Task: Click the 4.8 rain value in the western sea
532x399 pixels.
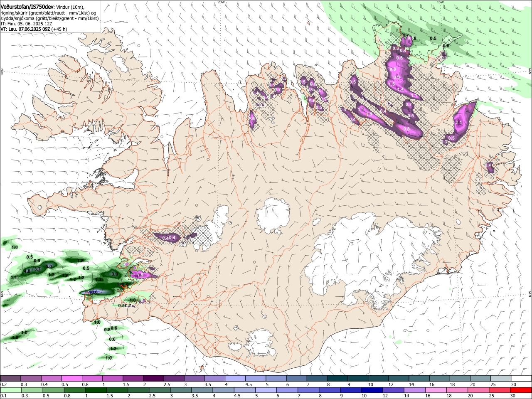Action: 27,271
